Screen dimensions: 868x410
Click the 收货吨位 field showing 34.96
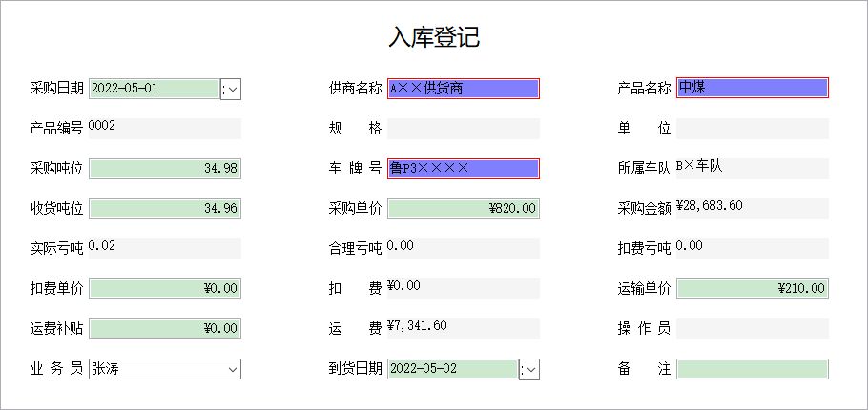pyautogui.click(x=165, y=209)
